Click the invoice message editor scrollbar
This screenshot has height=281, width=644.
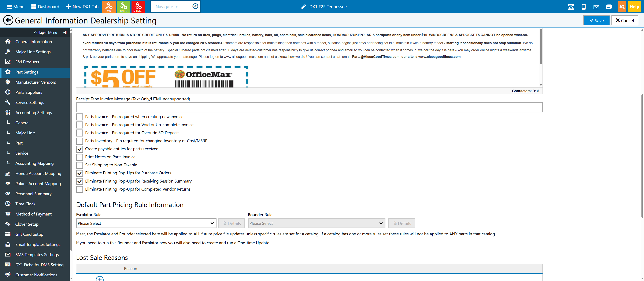tap(541, 47)
